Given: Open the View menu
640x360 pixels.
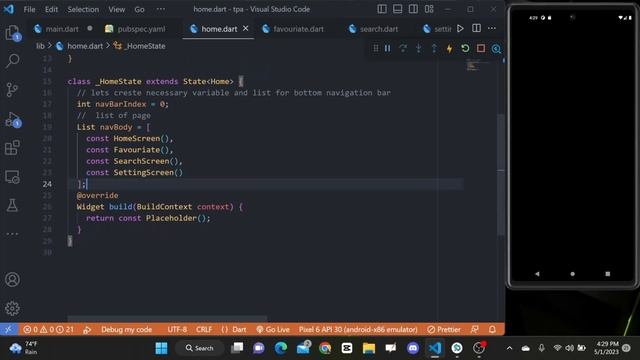Looking at the screenshot, I should pyautogui.click(x=117, y=9).
